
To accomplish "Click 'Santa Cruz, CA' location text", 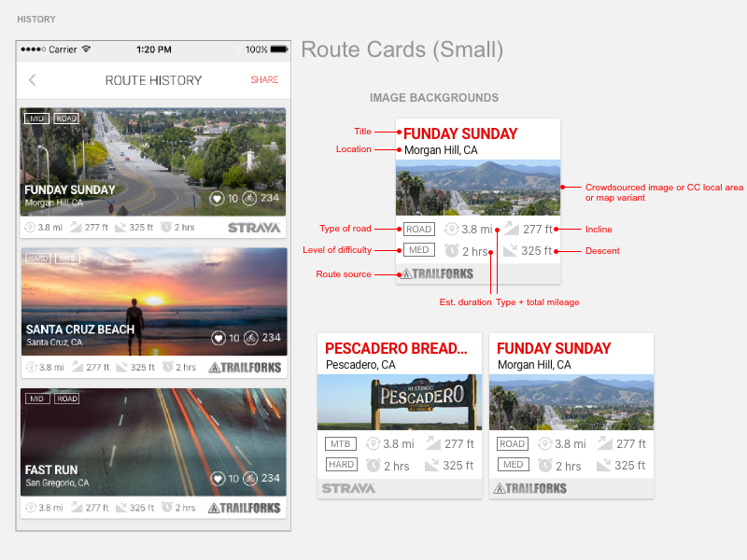I will pos(54,343).
